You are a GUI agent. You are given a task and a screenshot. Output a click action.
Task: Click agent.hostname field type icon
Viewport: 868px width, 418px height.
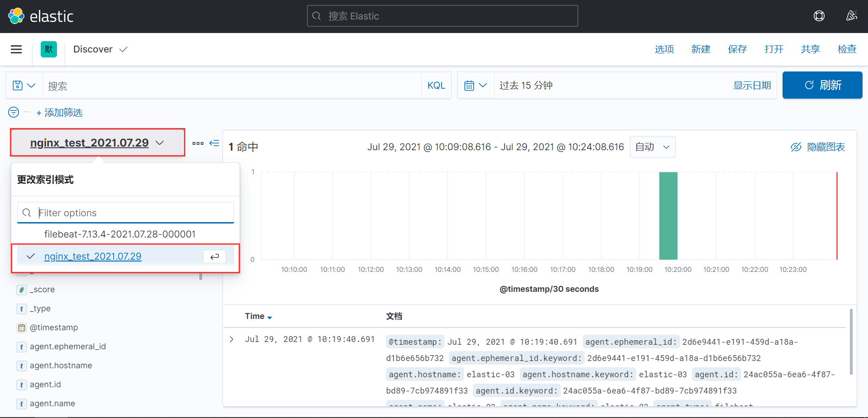(x=22, y=366)
